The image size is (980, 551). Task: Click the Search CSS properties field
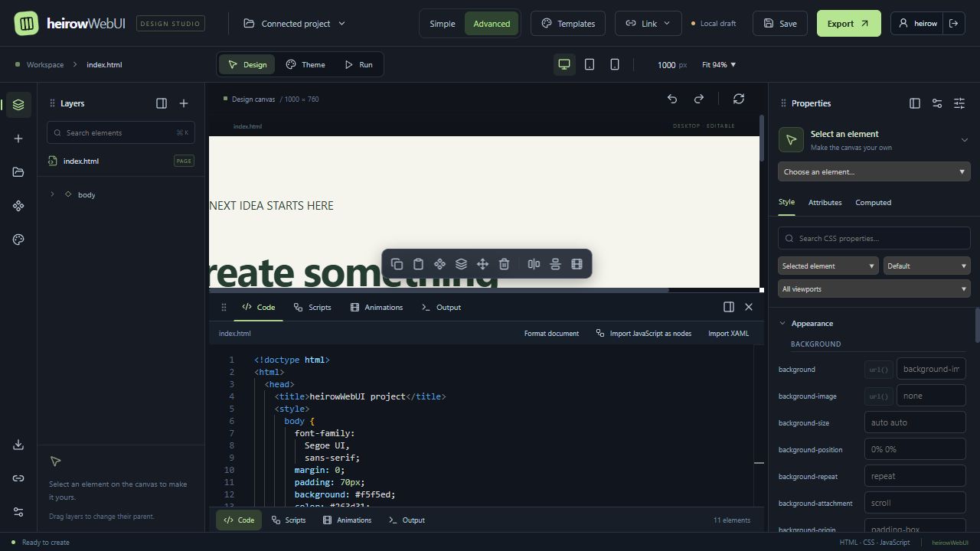[874, 238]
